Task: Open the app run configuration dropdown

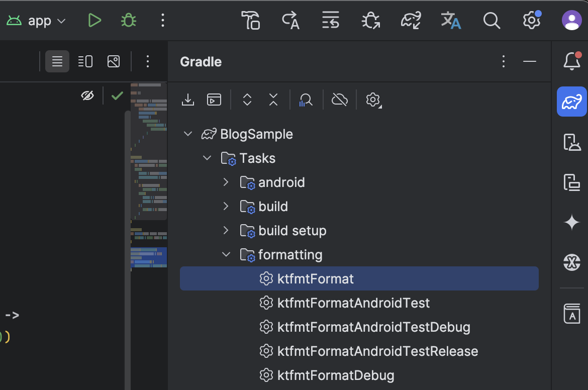Action: pos(36,21)
